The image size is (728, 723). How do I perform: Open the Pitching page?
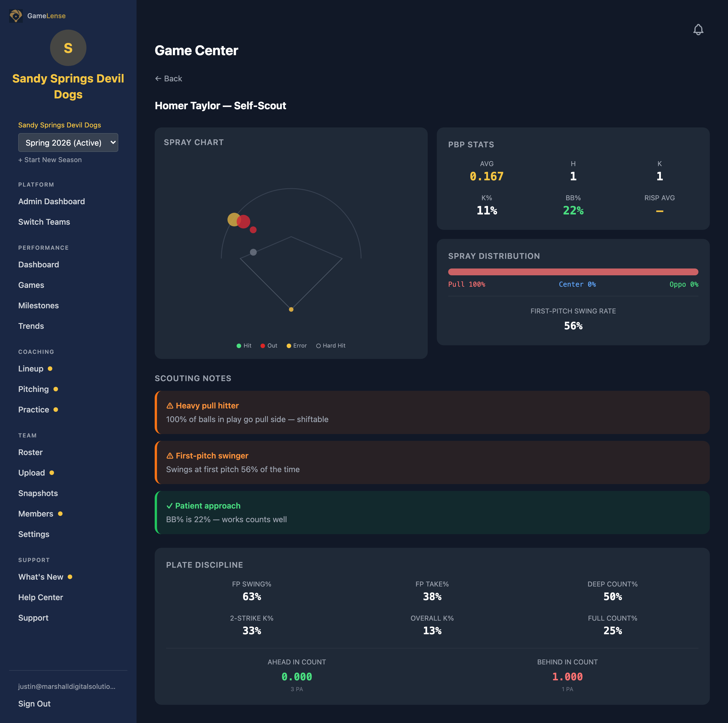pyautogui.click(x=34, y=389)
